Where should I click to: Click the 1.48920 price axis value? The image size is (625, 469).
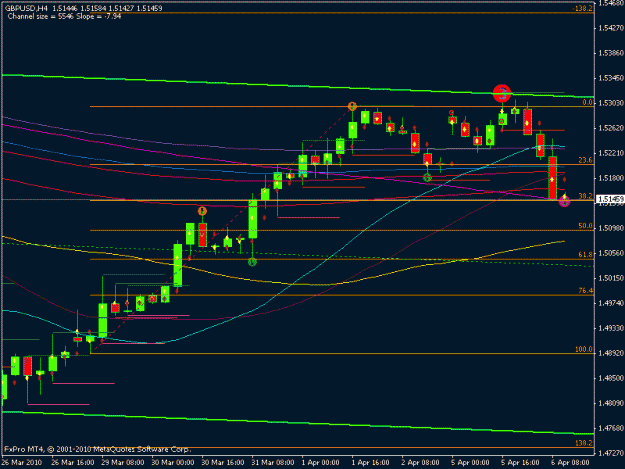click(611, 353)
